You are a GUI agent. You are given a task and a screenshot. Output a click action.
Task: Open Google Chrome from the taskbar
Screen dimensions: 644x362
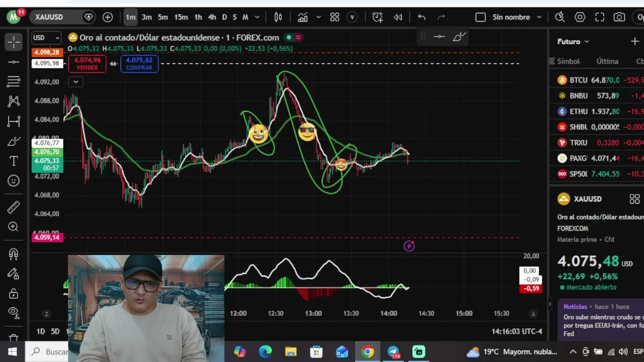click(368, 352)
